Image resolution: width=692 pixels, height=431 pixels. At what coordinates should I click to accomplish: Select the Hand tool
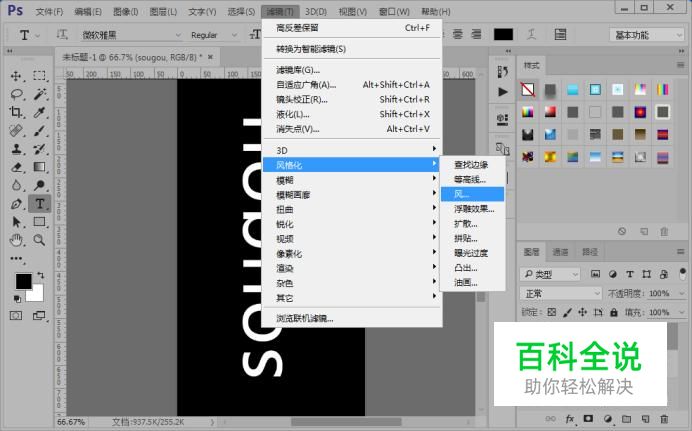(16, 240)
